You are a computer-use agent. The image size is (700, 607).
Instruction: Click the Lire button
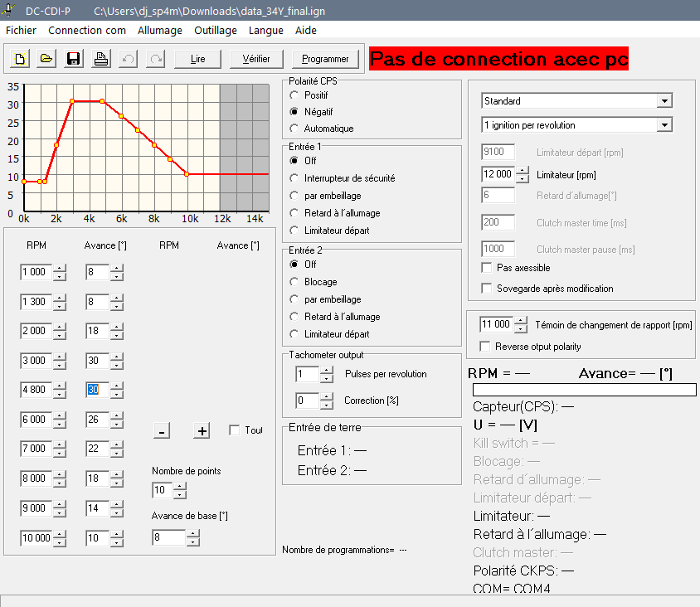pyautogui.click(x=197, y=59)
